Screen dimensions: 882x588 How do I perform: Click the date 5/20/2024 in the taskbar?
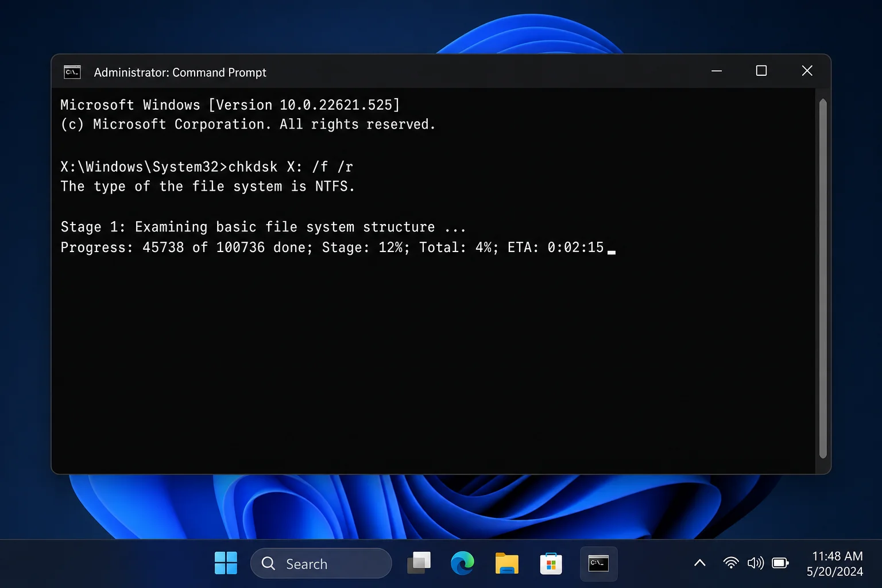[834, 571]
